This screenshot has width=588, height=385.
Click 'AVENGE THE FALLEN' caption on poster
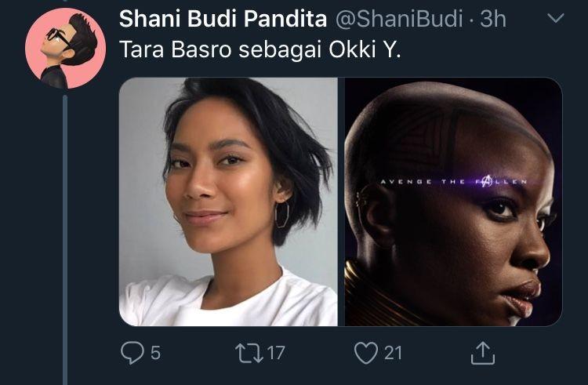(x=454, y=182)
